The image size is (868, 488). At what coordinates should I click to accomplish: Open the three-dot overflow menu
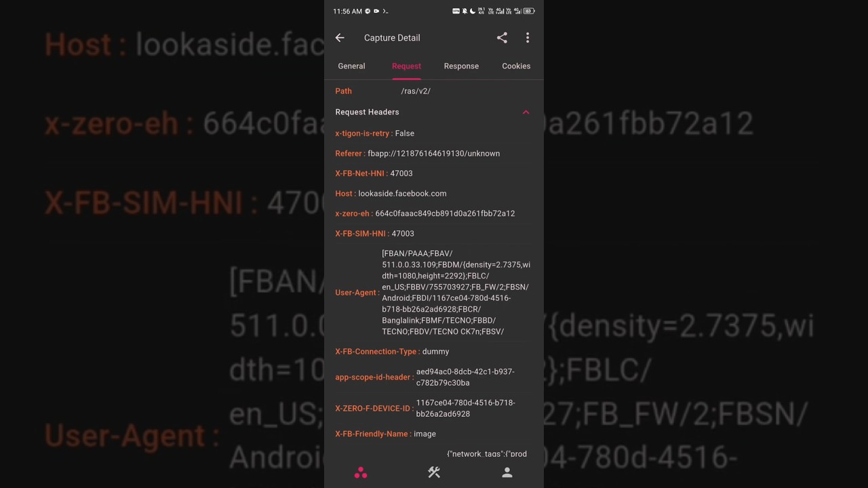pyautogui.click(x=528, y=38)
